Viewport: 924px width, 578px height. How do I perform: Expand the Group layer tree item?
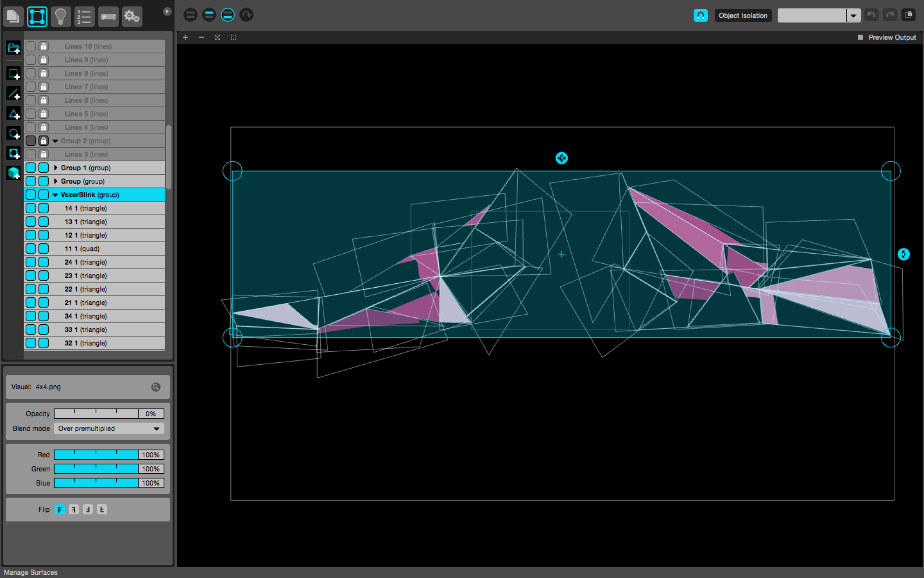click(55, 180)
